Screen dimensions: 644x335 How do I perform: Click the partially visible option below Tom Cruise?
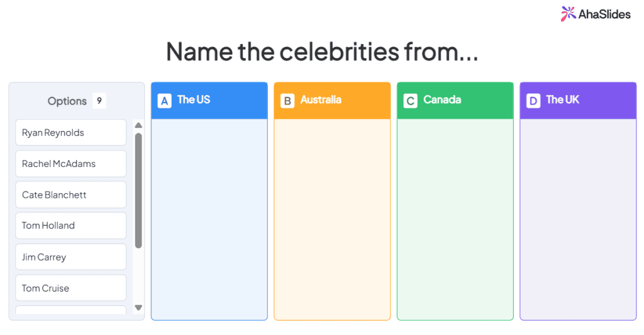point(70,310)
